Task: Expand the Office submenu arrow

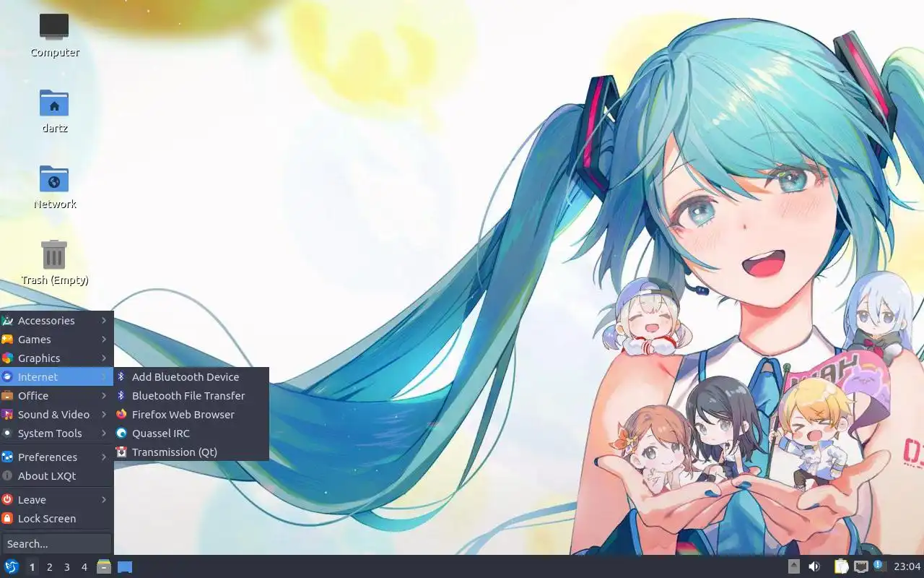Action: (104, 396)
